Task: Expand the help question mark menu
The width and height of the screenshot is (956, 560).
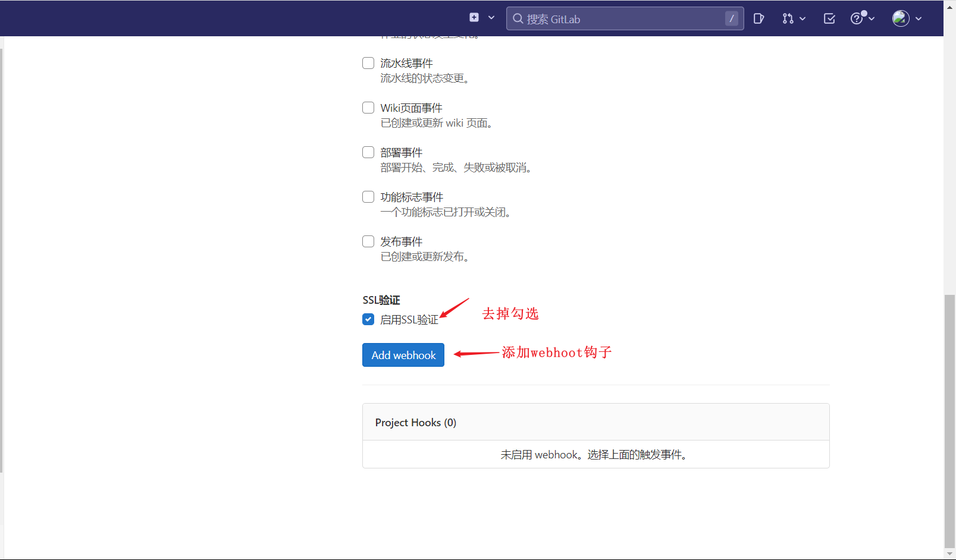Action: tap(863, 18)
